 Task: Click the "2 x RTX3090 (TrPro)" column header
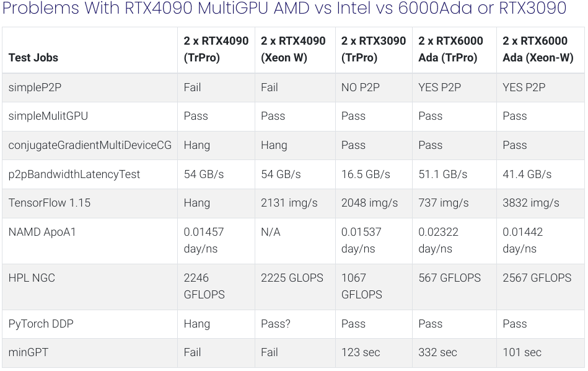coord(373,49)
